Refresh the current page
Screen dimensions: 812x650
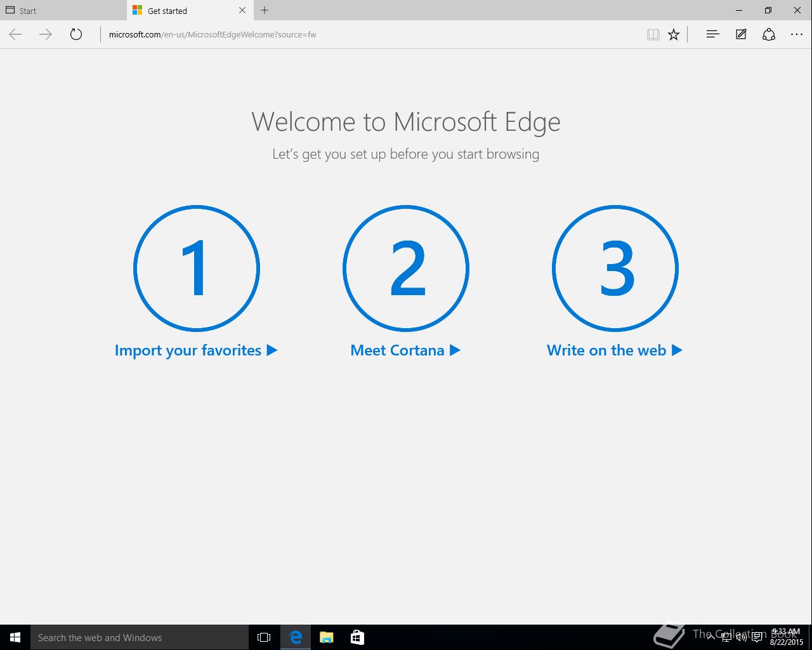click(76, 34)
